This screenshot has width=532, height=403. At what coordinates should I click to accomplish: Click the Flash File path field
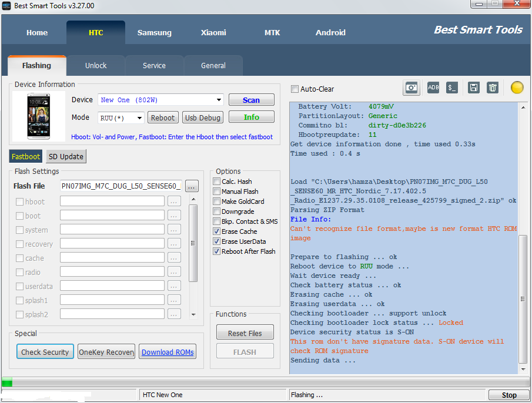tap(121, 186)
